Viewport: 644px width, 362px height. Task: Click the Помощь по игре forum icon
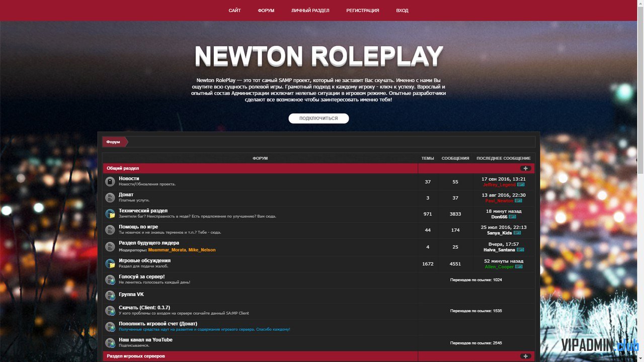tap(110, 230)
